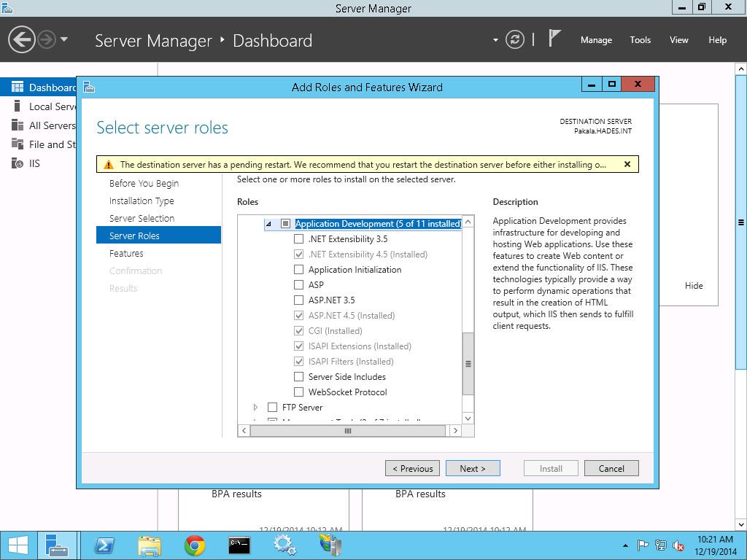This screenshot has width=747, height=560.
Task: Go to the Features step
Action: [126, 253]
